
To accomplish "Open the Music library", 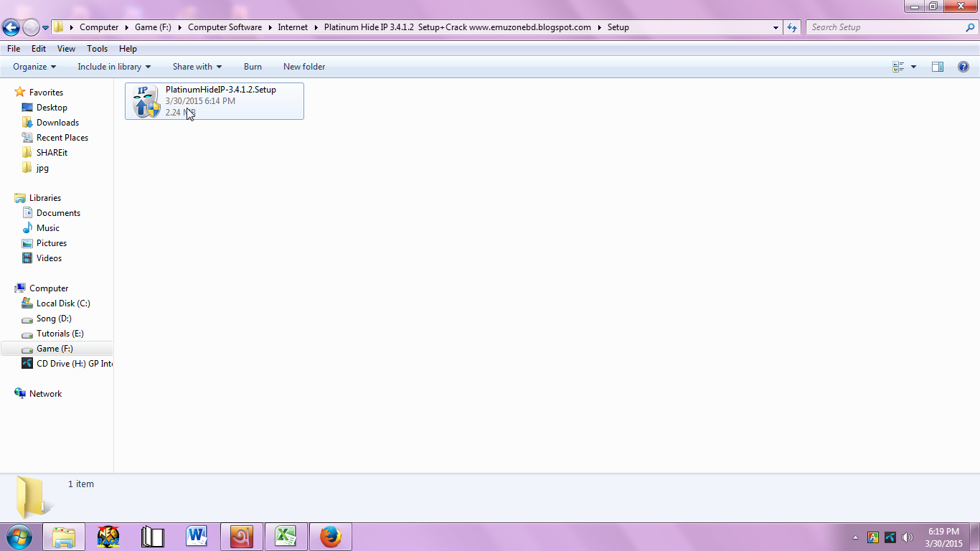I will tap(48, 228).
